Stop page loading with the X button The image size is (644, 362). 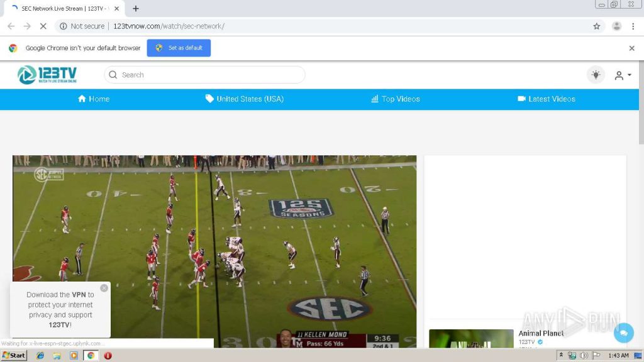click(x=43, y=26)
